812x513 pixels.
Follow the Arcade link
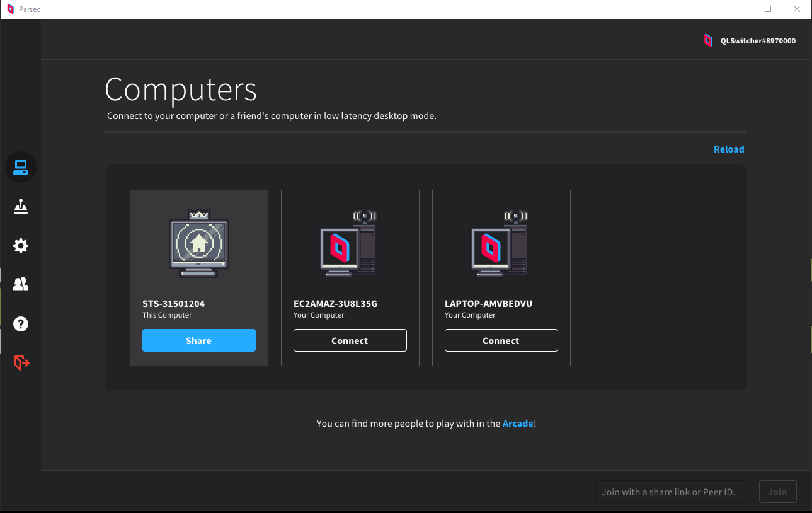pyautogui.click(x=518, y=424)
